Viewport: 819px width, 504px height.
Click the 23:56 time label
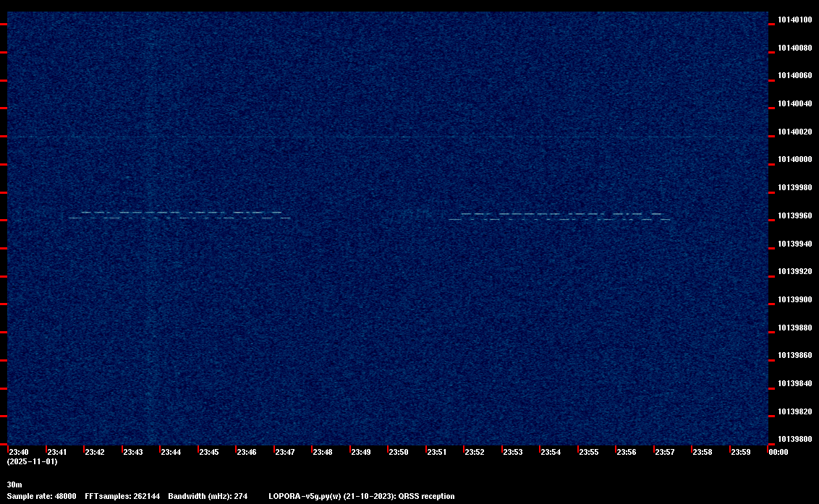(x=627, y=452)
